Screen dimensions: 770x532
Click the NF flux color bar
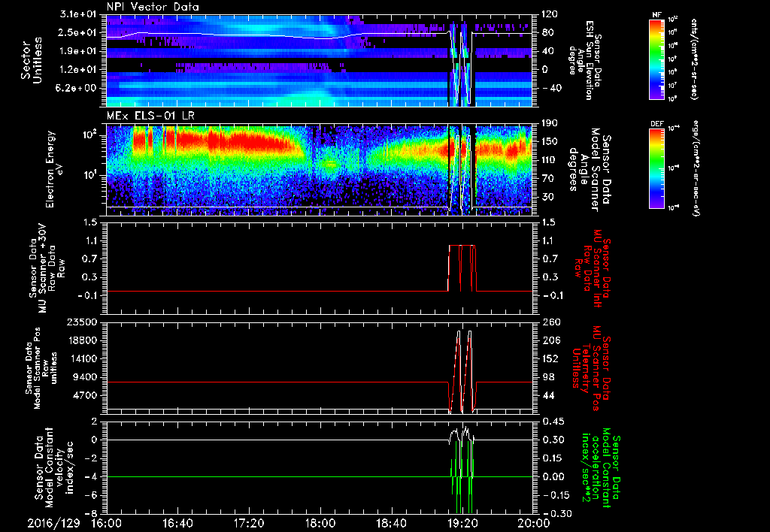tap(657, 59)
